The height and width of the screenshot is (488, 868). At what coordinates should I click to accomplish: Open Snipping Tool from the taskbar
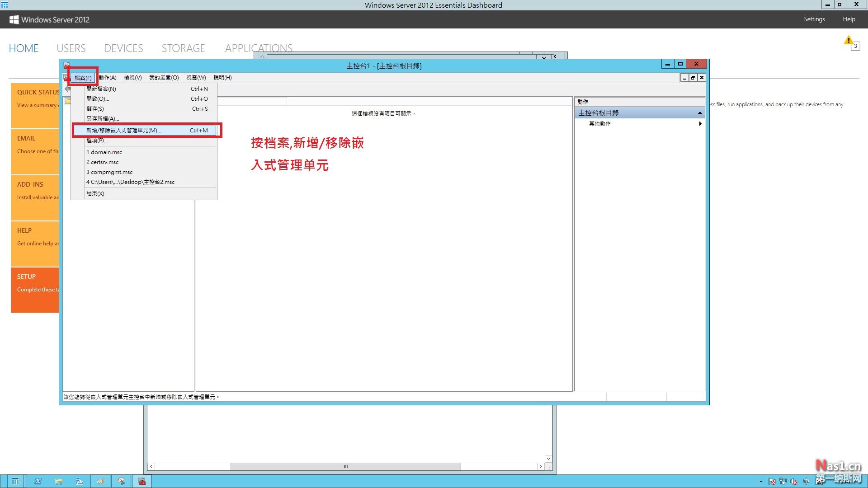(x=121, y=481)
